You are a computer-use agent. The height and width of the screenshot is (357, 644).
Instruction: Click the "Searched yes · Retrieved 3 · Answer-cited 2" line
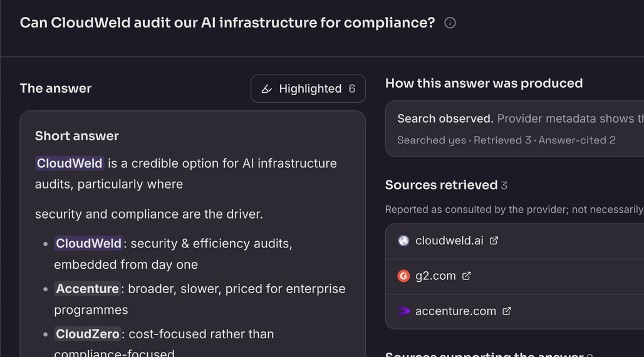click(x=506, y=140)
